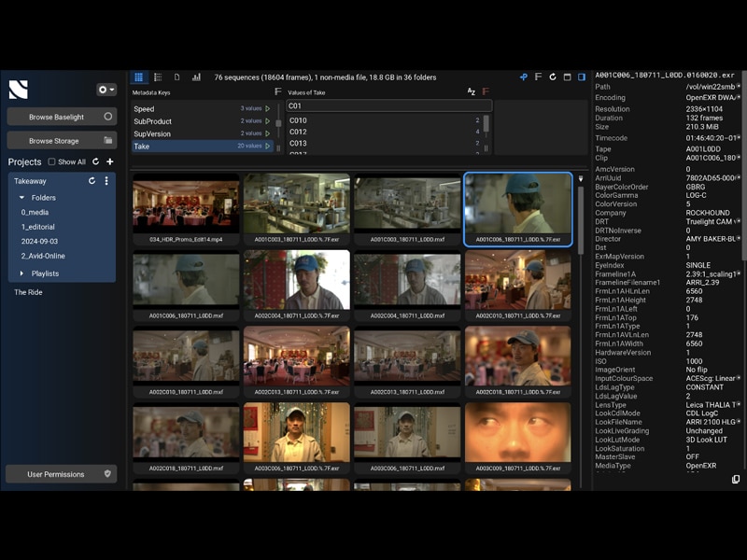The height and width of the screenshot is (560, 747).
Task: Click the play arrow next to Take values
Action: (x=268, y=146)
